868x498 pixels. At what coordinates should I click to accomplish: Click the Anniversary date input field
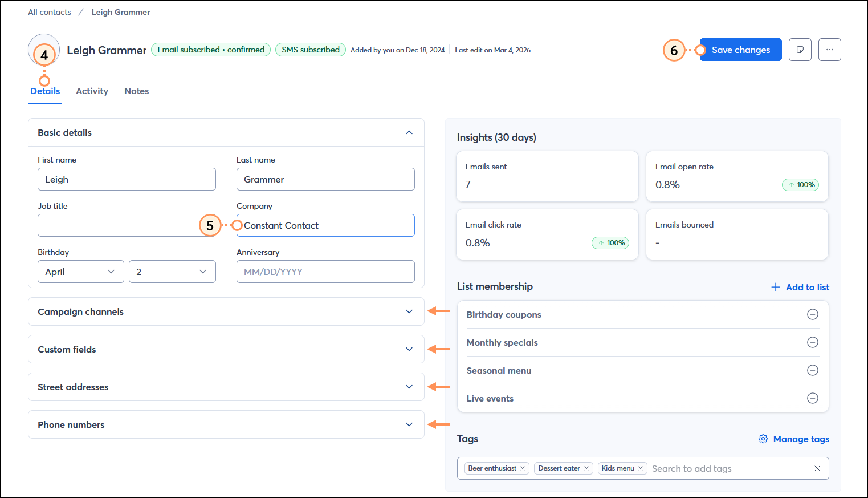pyautogui.click(x=325, y=272)
